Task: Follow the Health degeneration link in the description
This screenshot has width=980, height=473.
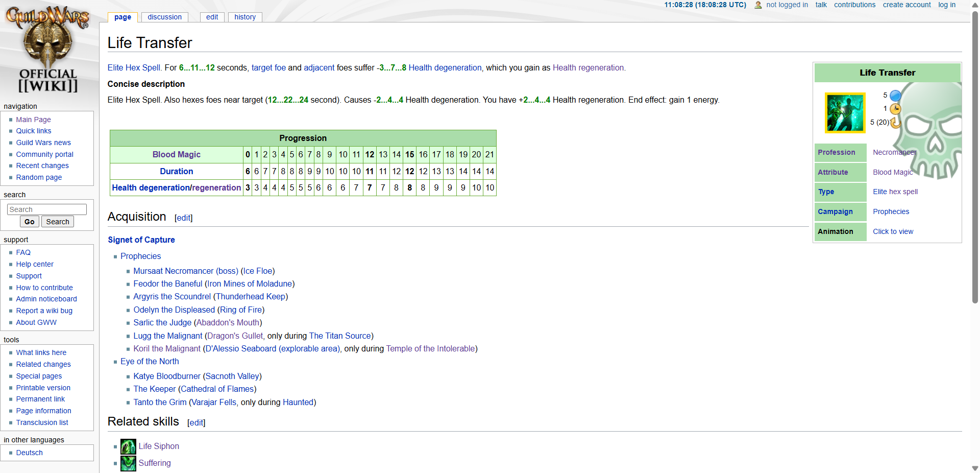Action: coord(445,67)
